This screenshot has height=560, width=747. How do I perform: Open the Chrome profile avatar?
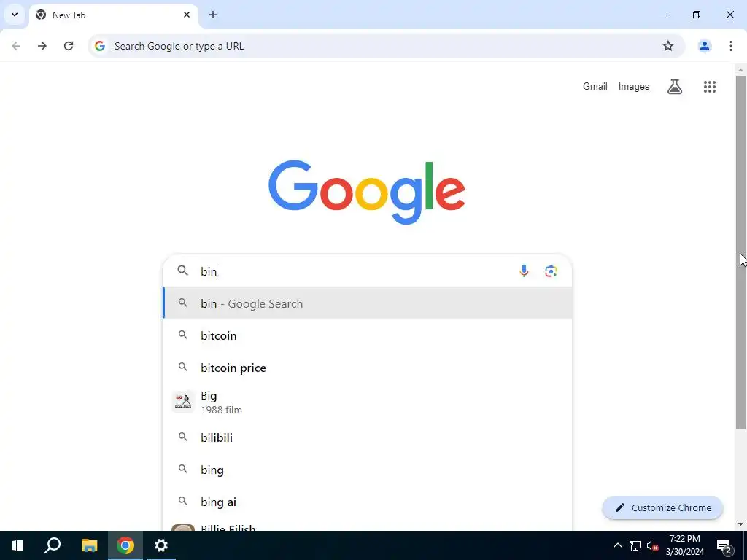click(704, 46)
